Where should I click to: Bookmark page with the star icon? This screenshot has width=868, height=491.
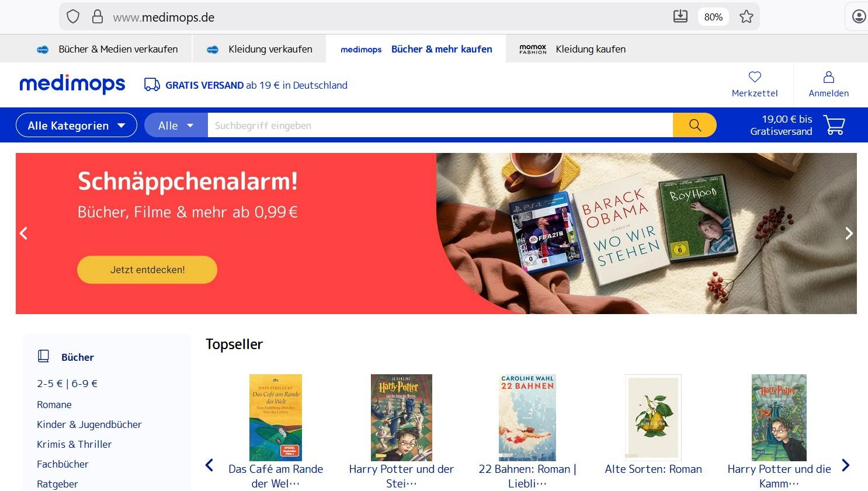tap(746, 17)
